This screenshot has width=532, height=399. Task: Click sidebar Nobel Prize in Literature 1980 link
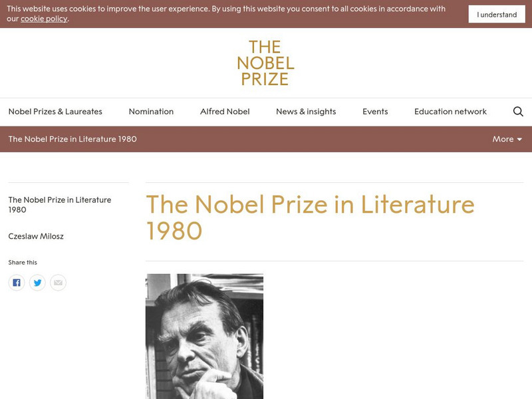pyautogui.click(x=59, y=204)
